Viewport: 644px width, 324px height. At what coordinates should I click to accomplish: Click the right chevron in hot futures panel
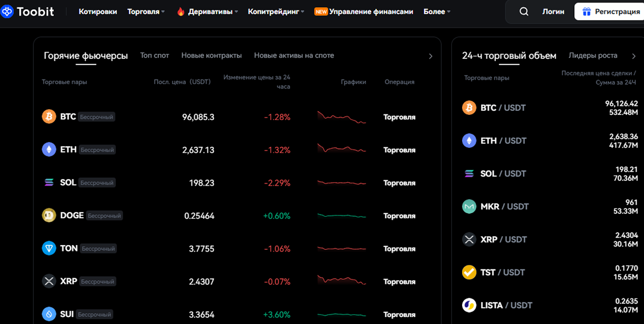430,56
